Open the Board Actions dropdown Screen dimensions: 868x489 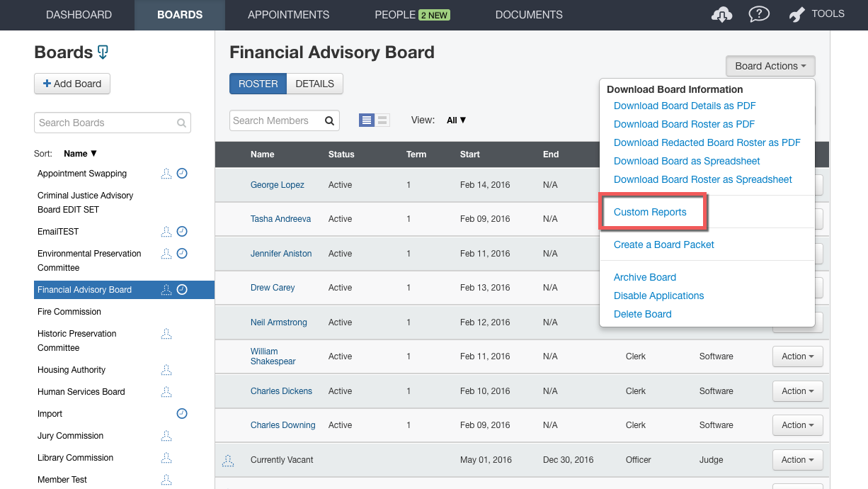pos(770,66)
